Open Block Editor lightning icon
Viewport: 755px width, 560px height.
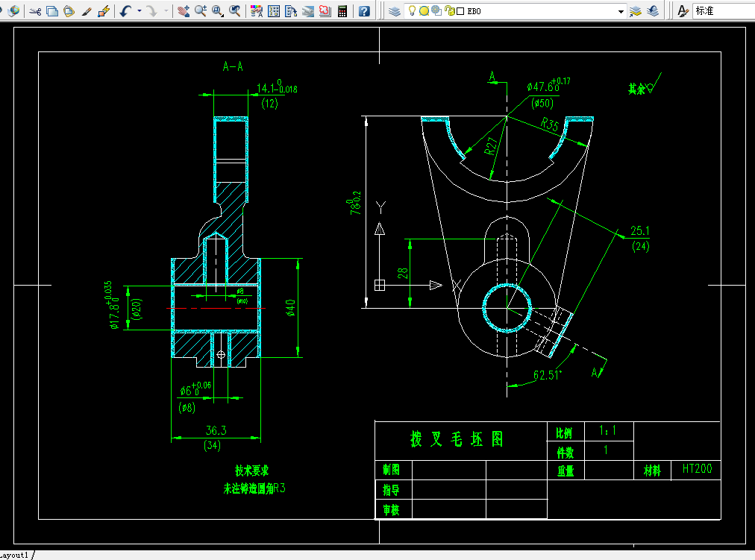104,11
